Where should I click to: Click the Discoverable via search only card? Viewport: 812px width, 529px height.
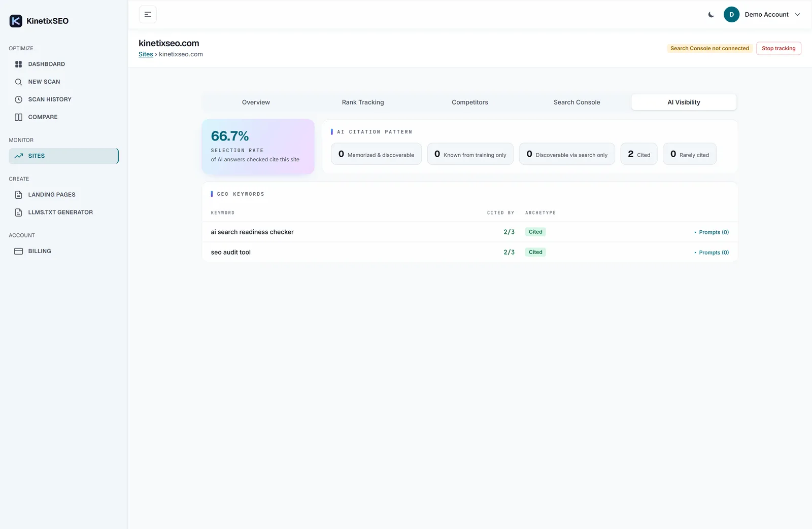[x=567, y=154]
